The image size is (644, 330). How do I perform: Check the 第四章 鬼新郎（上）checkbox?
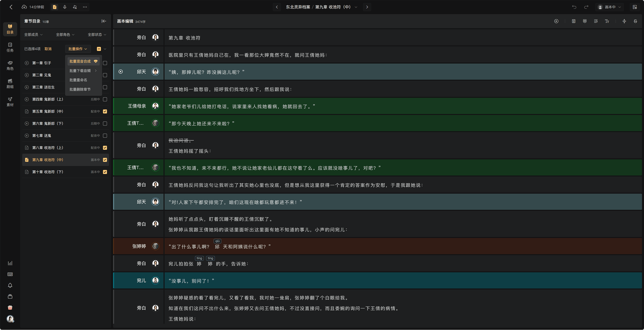click(105, 99)
